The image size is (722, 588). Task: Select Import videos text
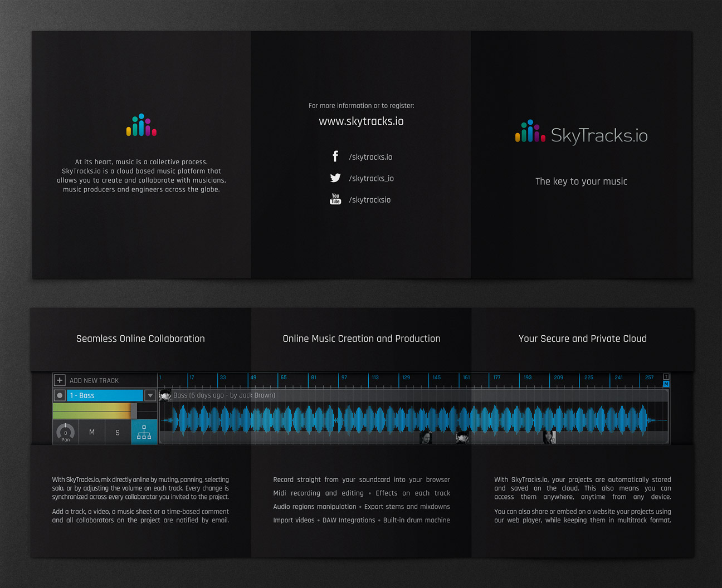tap(294, 520)
